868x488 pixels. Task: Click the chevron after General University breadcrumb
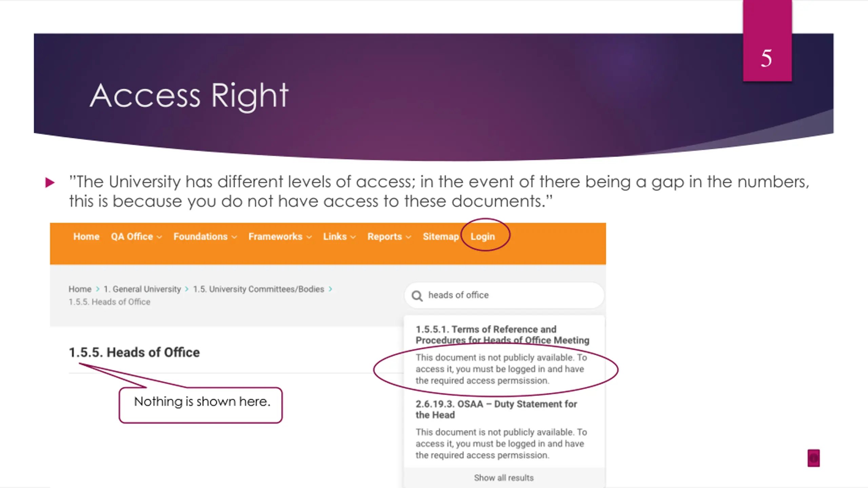tap(187, 289)
